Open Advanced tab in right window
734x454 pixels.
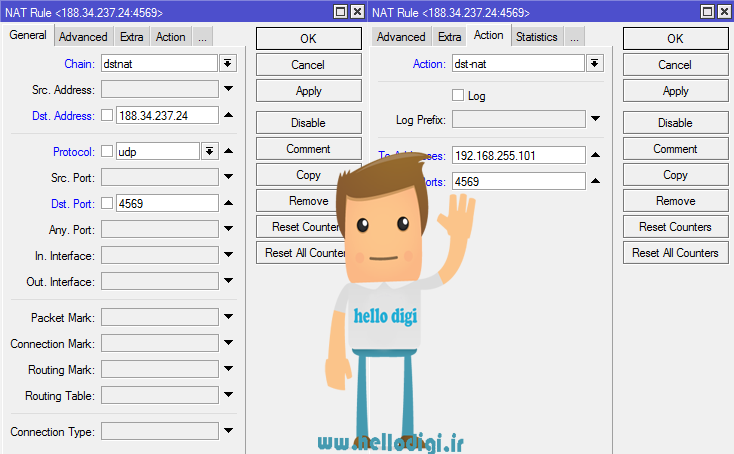click(401, 37)
